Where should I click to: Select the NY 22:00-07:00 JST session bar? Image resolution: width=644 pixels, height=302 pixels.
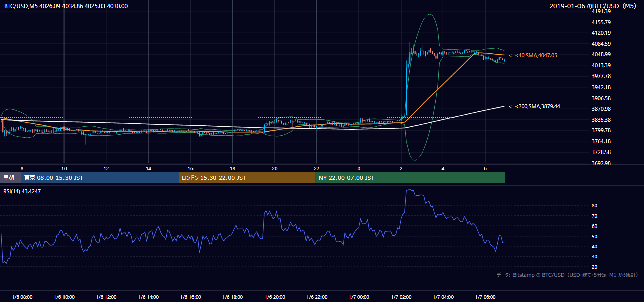point(411,178)
